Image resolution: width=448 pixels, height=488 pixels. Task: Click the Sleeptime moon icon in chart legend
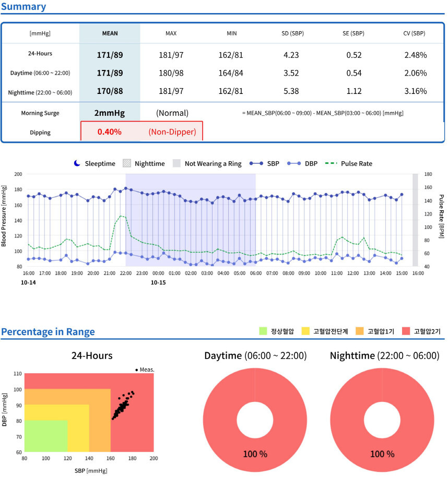(x=77, y=163)
